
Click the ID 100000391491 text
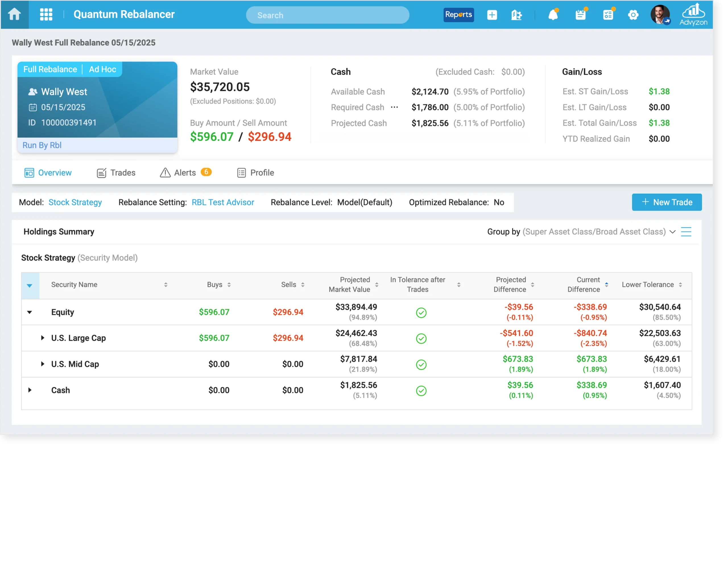point(62,122)
